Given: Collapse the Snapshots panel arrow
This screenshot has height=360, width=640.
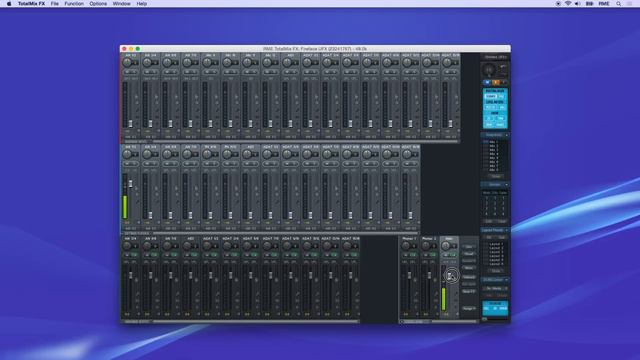Looking at the screenshot, I should (x=507, y=135).
